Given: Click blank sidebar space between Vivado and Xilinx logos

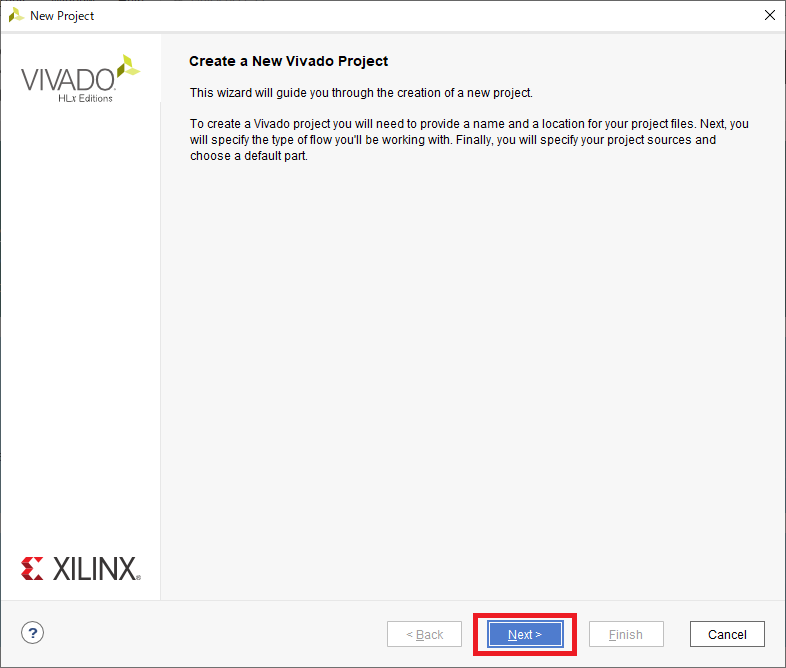Looking at the screenshot, I should pos(80,326).
